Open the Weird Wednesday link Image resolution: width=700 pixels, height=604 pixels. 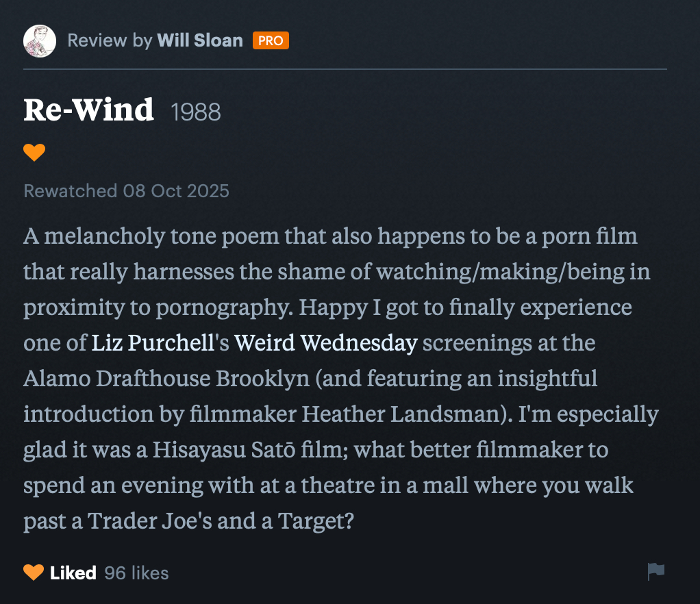point(325,342)
